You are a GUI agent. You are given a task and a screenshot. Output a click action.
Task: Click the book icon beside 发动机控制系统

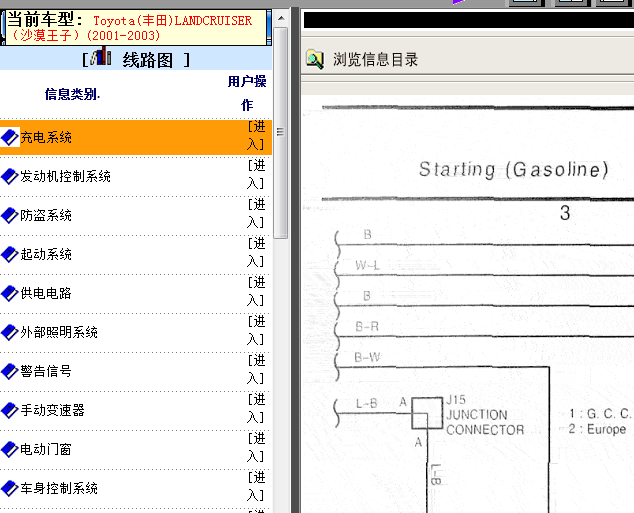[x=10, y=176]
